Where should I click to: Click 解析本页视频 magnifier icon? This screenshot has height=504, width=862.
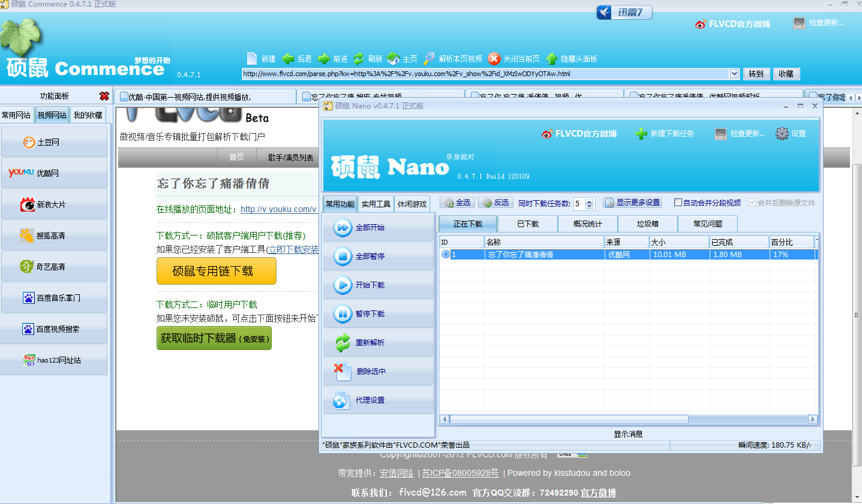coord(429,58)
